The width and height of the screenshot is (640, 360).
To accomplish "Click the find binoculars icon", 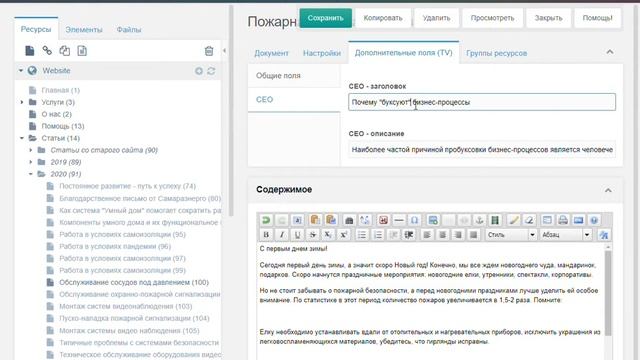I will pos(349,220).
